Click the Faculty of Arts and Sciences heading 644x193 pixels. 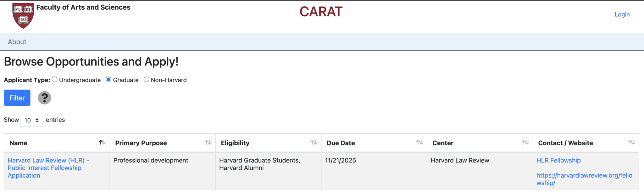tap(83, 7)
